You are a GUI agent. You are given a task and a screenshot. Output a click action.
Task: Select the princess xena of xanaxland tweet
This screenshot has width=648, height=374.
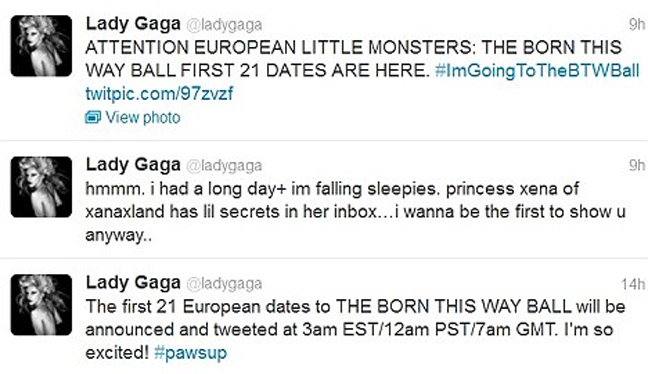click(355, 212)
